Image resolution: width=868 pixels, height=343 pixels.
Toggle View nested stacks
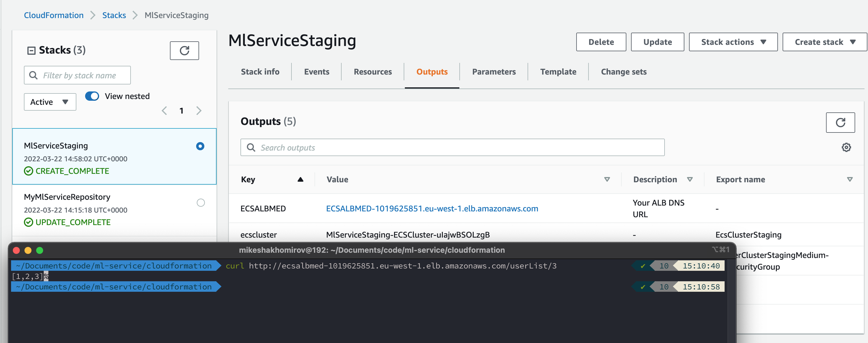92,96
